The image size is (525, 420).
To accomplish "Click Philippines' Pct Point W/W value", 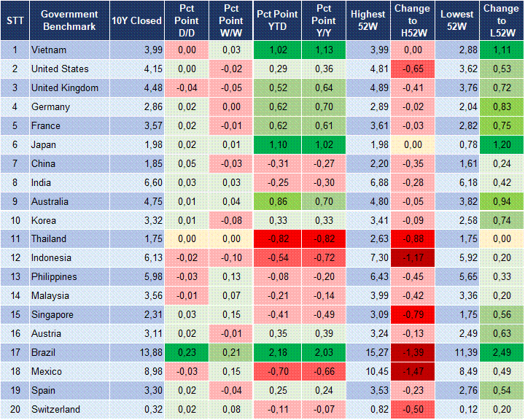I will (231, 276).
